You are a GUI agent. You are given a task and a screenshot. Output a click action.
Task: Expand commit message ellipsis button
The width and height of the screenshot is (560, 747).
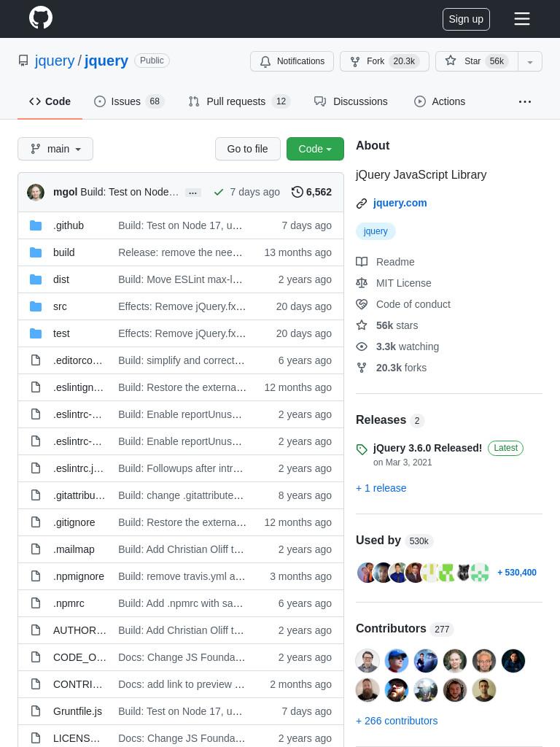tap(192, 193)
